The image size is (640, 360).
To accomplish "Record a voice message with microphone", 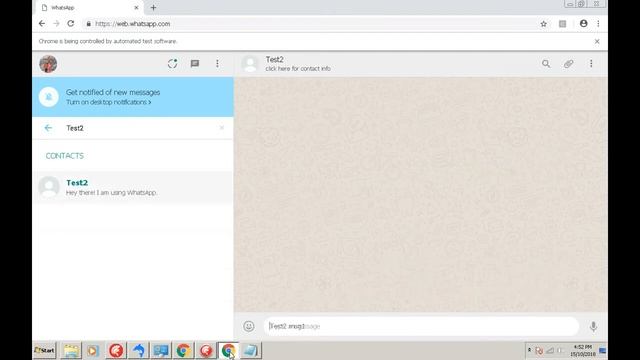I will click(x=593, y=326).
